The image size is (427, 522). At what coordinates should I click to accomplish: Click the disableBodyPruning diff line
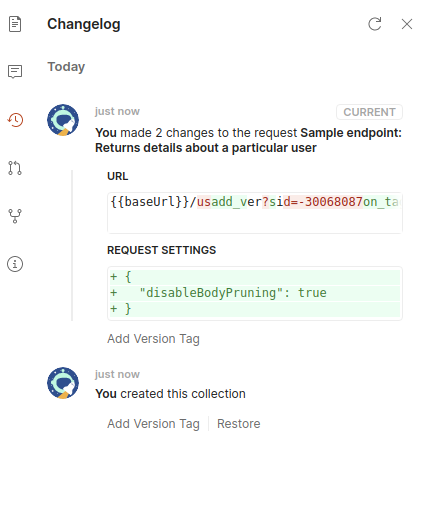[x=255, y=293]
